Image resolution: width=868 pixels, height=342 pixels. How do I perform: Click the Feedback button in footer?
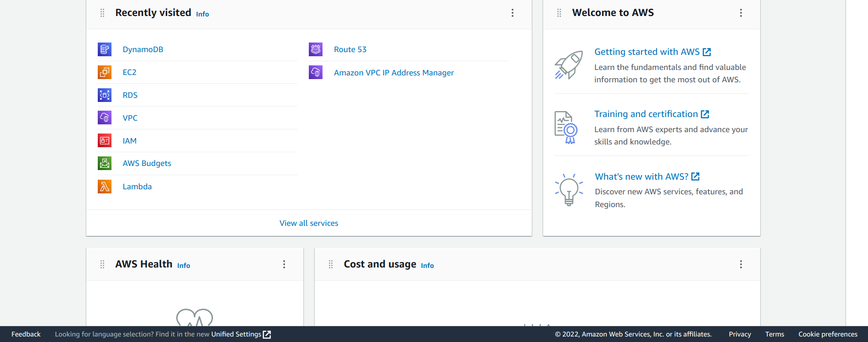(x=26, y=334)
